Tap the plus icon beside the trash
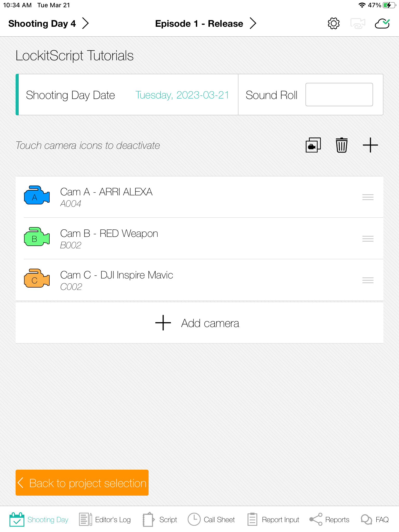Screen dimensions: 399x532 [370, 145]
